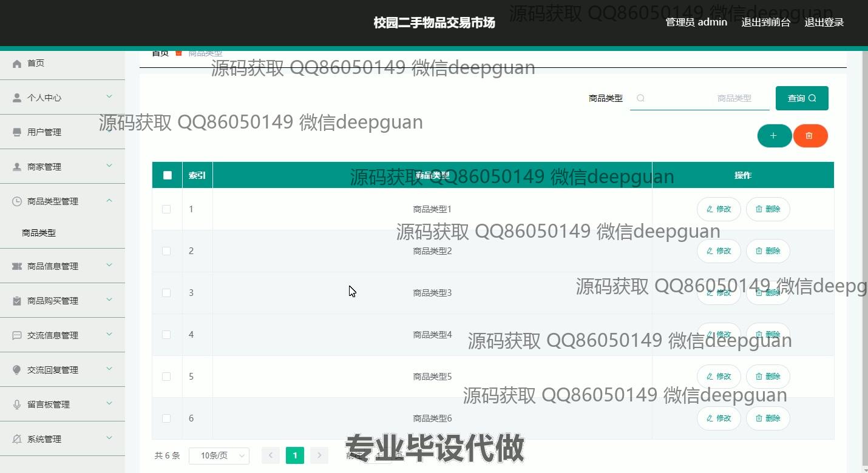This screenshot has height=473, width=868.
Task: Click the 交流回复管理 bulb icon
Action: pyautogui.click(x=17, y=370)
